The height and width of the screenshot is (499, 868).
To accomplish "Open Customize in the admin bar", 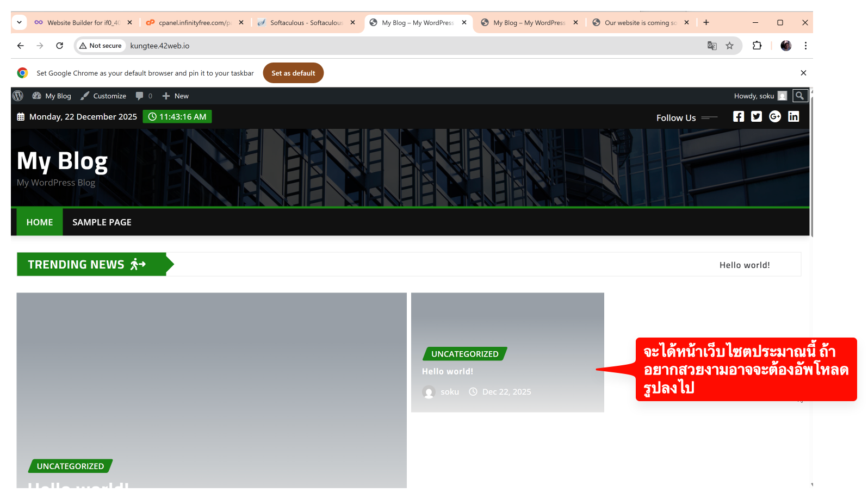I will click(x=103, y=96).
